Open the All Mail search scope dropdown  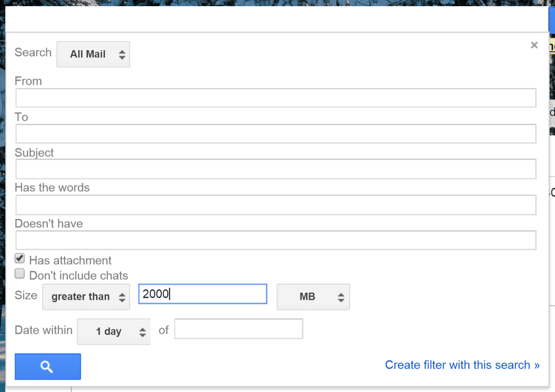(92, 54)
